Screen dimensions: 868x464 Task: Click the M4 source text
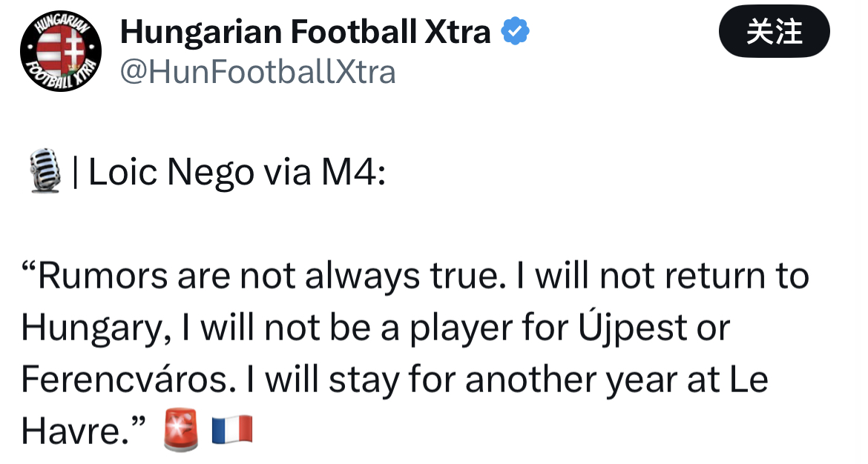[353, 172]
